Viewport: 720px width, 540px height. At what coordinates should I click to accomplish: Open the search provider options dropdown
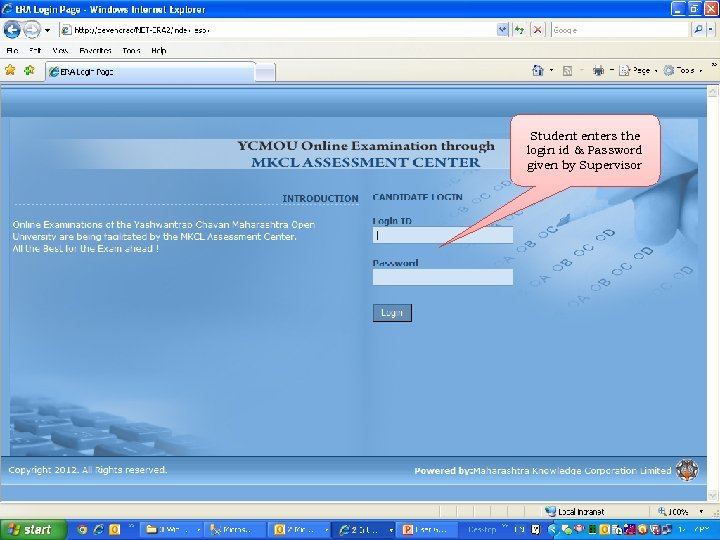click(710, 30)
